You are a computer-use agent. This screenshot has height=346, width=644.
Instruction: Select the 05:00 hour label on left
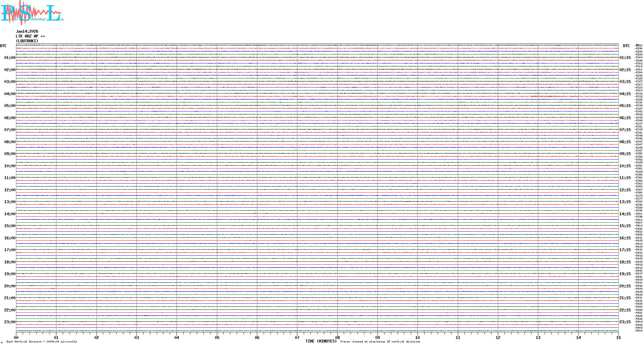[x=10, y=106]
